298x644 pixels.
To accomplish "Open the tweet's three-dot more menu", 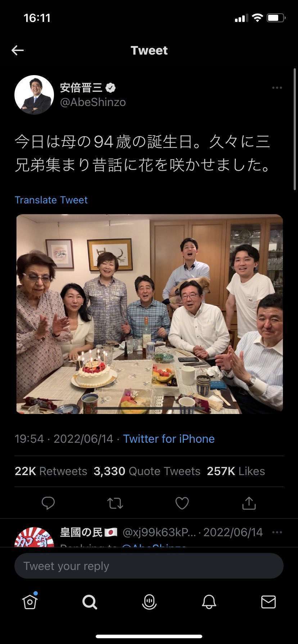I will 277,88.
